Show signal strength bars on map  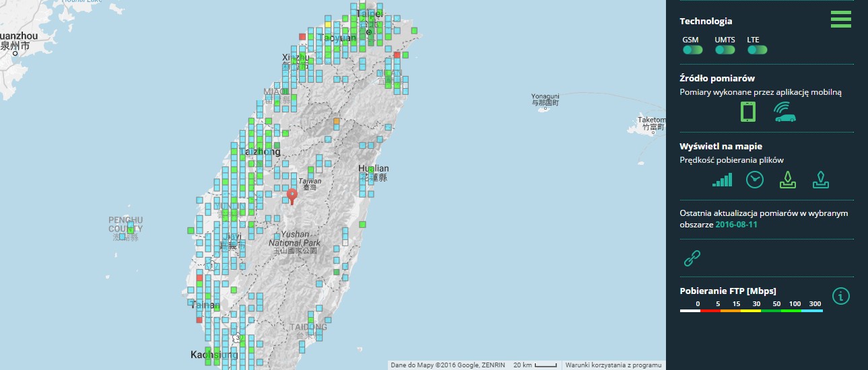pyautogui.click(x=723, y=180)
